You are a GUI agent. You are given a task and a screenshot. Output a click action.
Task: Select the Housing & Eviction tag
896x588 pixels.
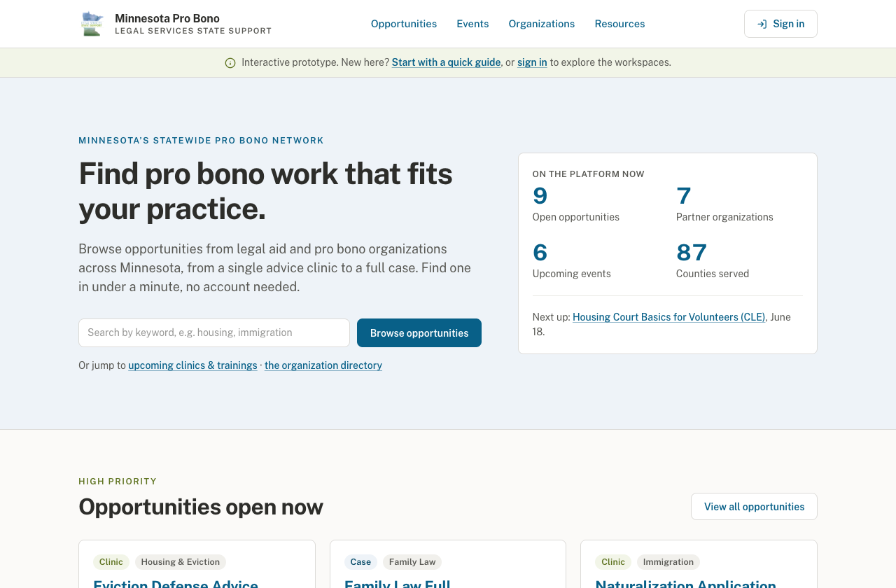point(181,562)
